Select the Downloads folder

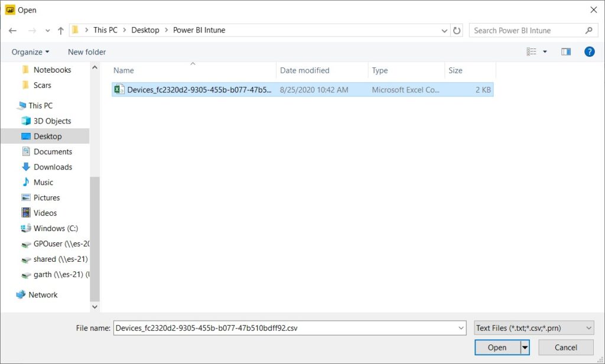tap(52, 167)
